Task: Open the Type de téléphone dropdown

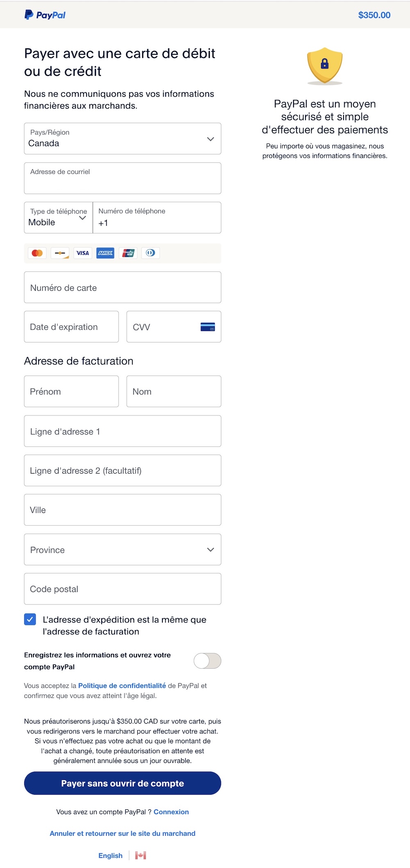Action: click(59, 218)
